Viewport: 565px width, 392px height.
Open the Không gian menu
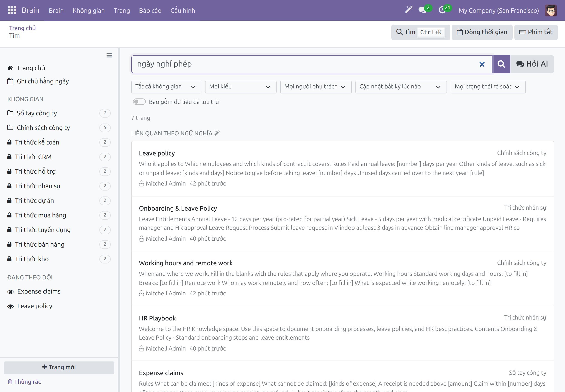[x=89, y=10]
